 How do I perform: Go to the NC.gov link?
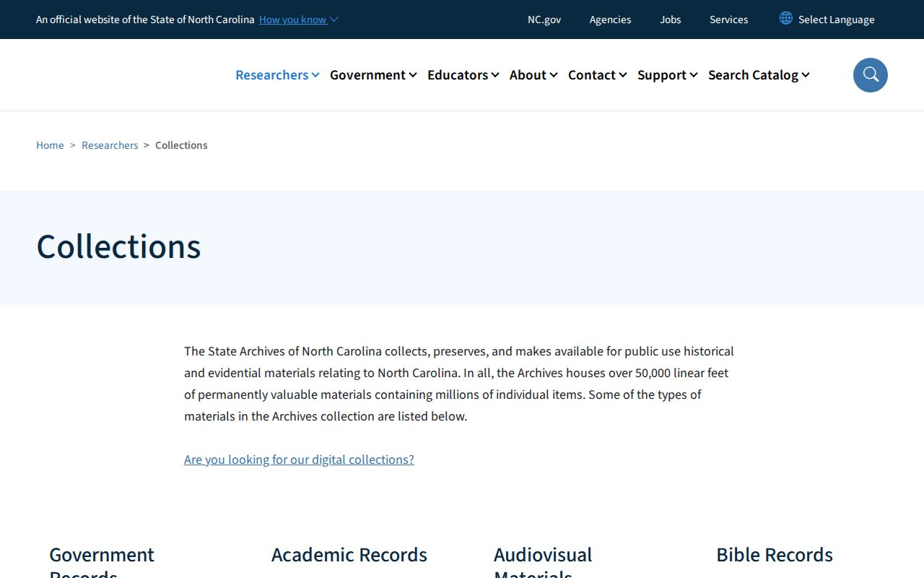coord(544,20)
